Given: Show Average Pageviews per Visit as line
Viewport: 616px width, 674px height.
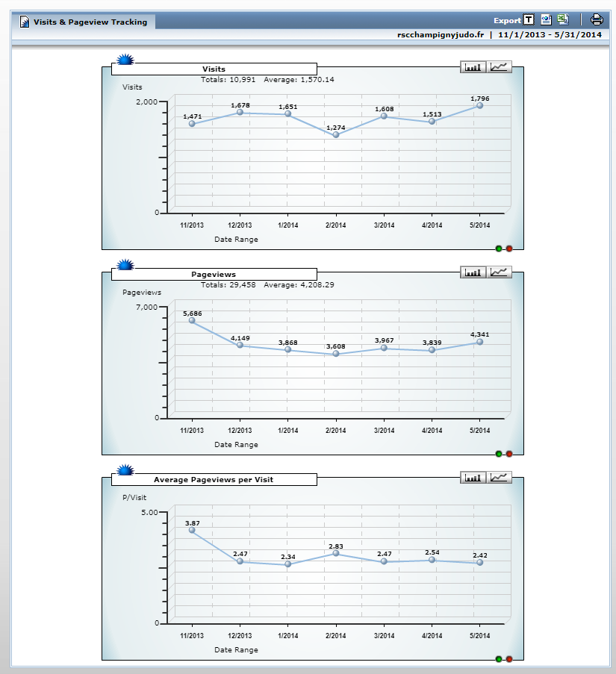Looking at the screenshot, I should (x=499, y=478).
